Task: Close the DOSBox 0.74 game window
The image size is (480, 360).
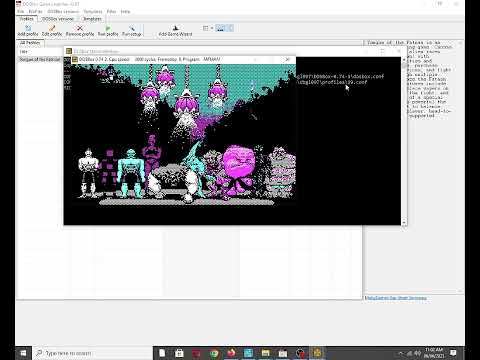Action: 287,59
